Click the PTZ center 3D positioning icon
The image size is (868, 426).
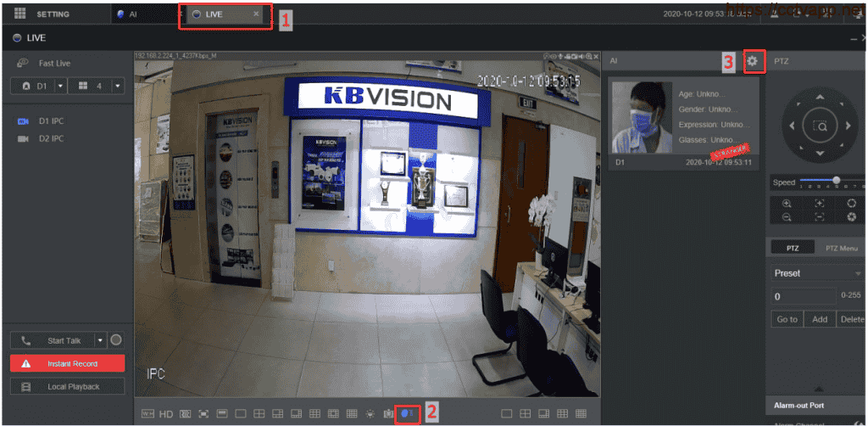click(x=820, y=126)
